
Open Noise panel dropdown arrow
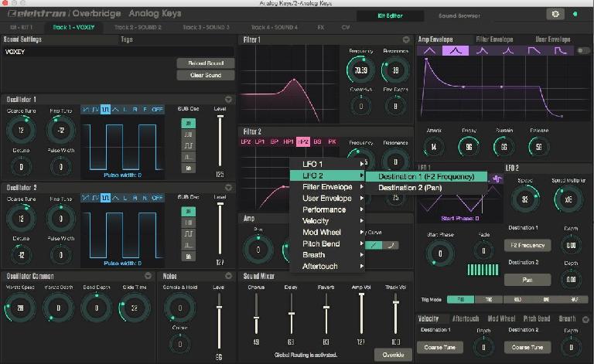click(228, 276)
